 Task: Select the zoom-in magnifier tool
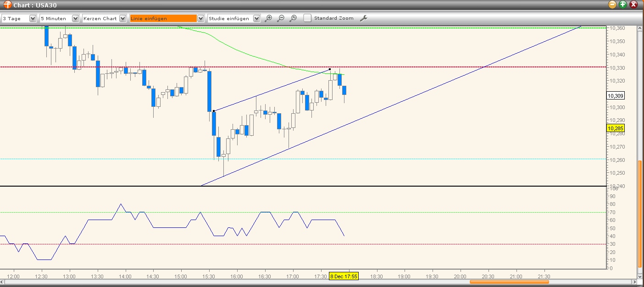[x=268, y=18]
